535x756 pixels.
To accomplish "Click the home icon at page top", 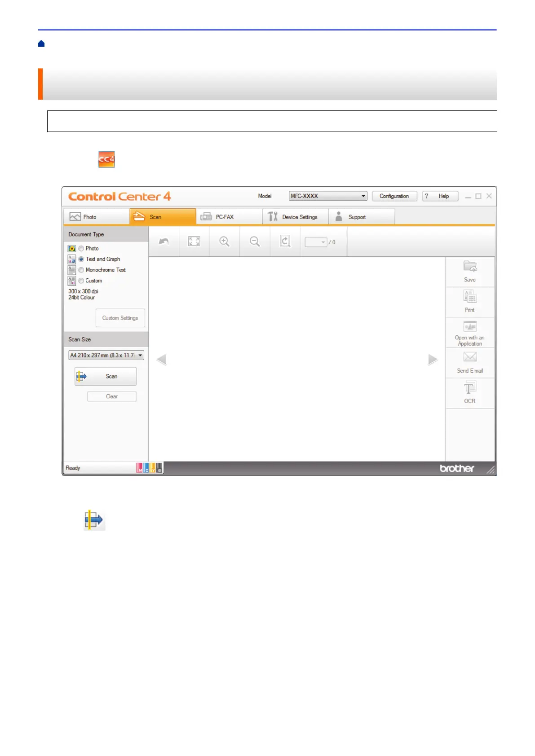I will coord(41,44).
